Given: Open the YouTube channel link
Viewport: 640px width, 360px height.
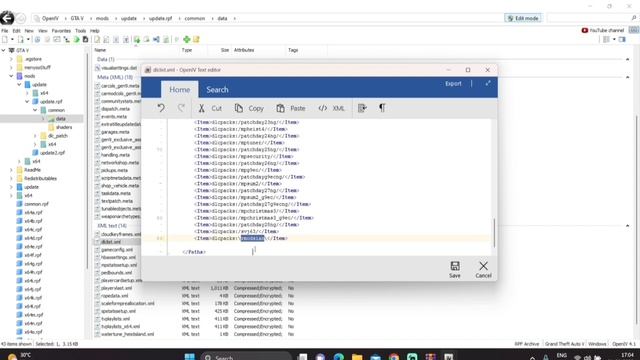Looking at the screenshot, I should 602,30.
